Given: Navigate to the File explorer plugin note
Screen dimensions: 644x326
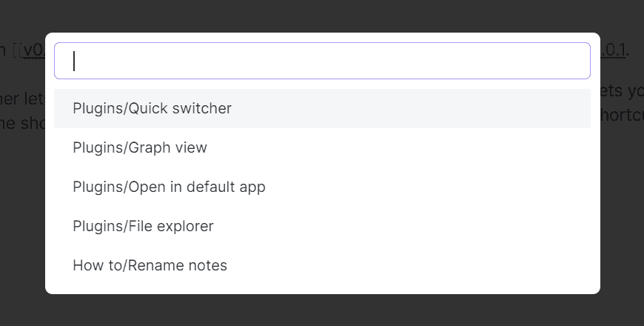Looking at the screenshot, I should pyautogui.click(x=143, y=226).
